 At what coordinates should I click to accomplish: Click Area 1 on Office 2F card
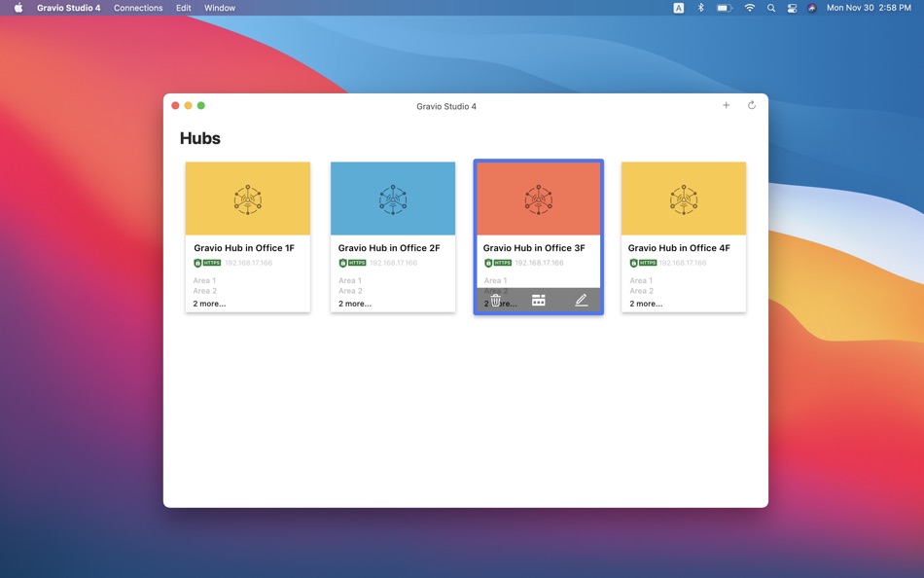(350, 281)
